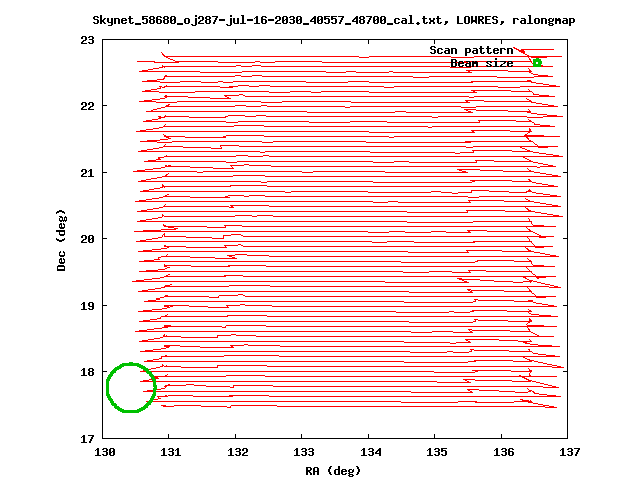
Task: Click the 130 tick label on RA axis
Action: [103, 452]
